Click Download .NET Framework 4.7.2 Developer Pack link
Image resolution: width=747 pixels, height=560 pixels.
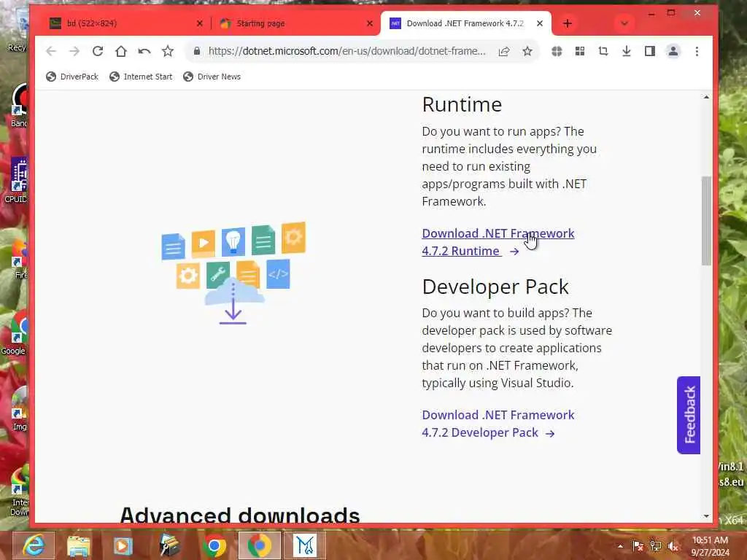(x=498, y=424)
